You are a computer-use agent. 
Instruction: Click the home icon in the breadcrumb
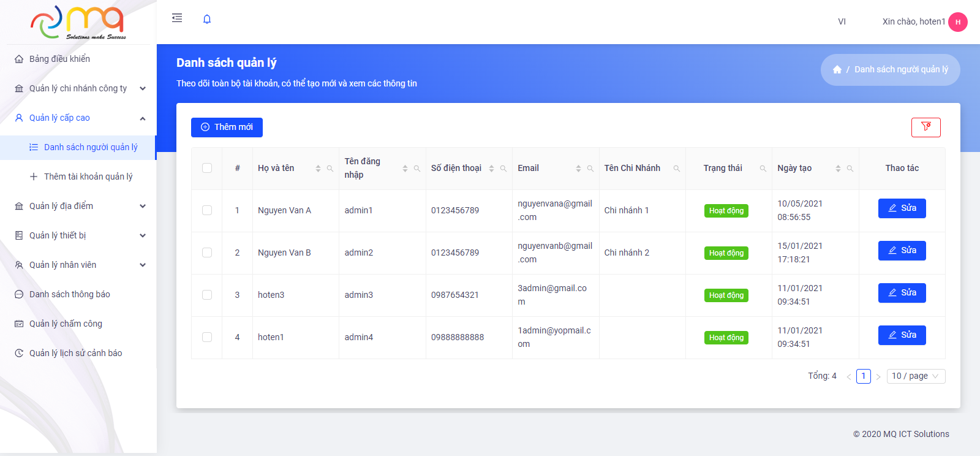tap(837, 70)
